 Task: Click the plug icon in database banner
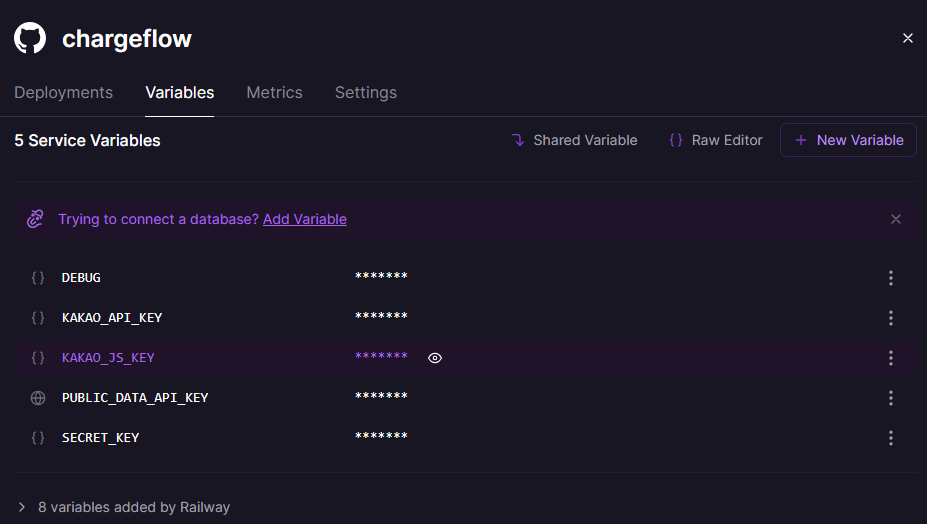pyautogui.click(x=35, y=219)
